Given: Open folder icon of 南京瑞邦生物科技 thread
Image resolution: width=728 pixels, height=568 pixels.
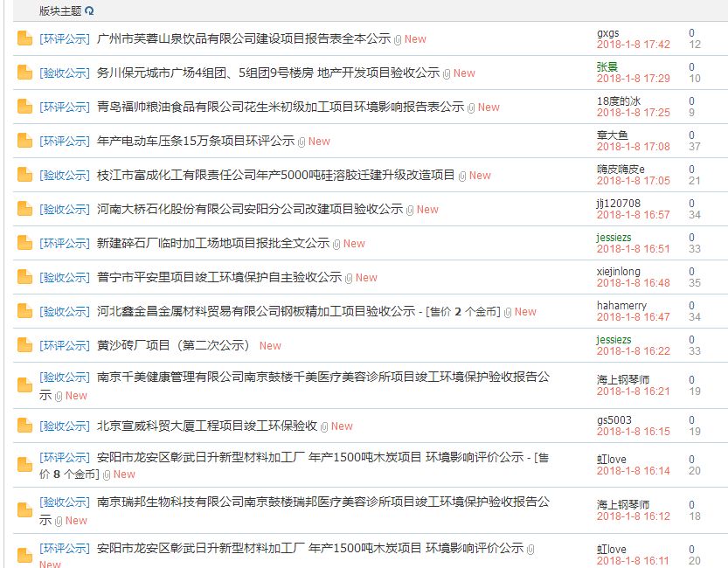Looking at the screenshot, I should tap(24, 510).
